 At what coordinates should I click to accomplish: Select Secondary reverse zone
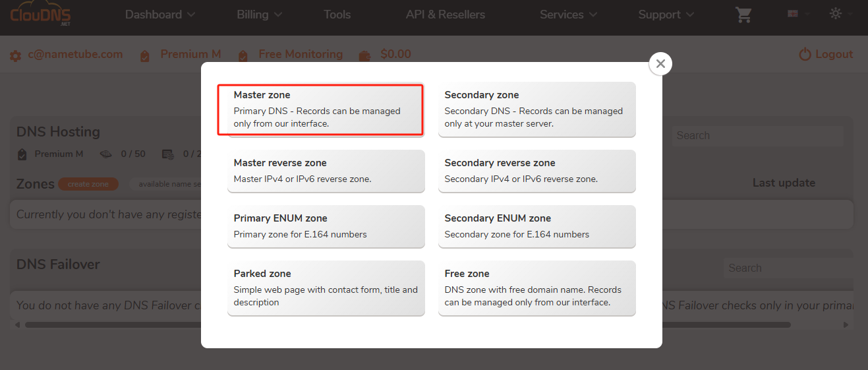(536, 171)
